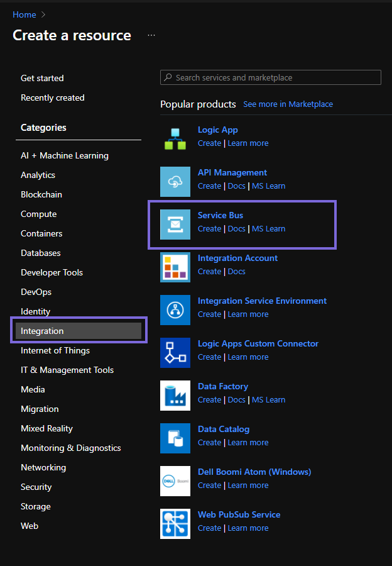Open the Integration Account title link

237,258
